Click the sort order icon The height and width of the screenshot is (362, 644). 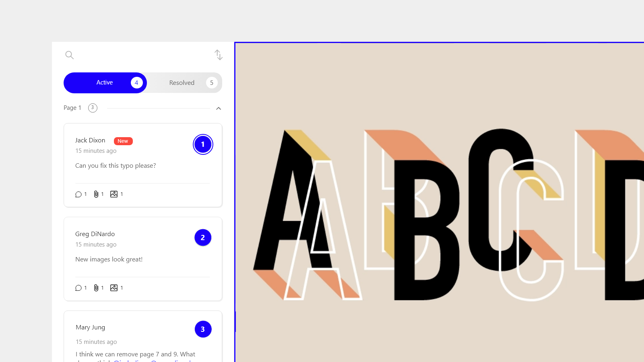218,55
